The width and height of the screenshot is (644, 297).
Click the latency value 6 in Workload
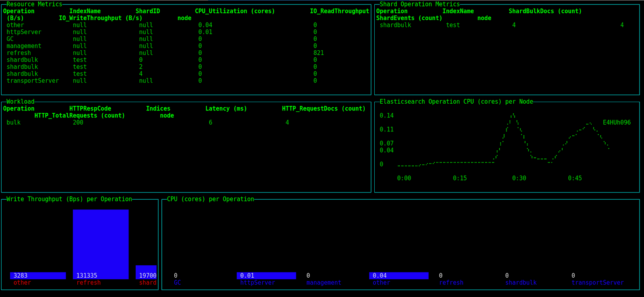coord(211,123)
